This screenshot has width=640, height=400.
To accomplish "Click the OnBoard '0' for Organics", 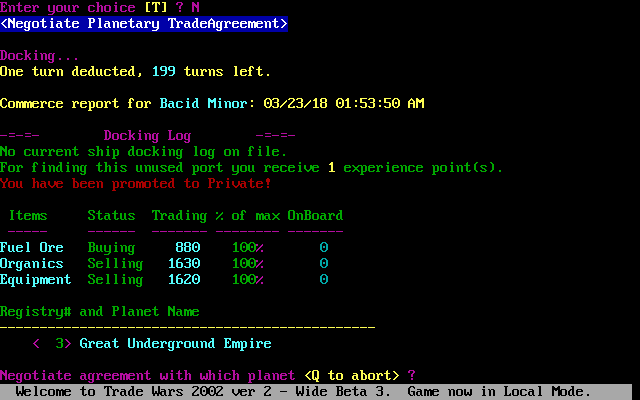I will [324, 264].
